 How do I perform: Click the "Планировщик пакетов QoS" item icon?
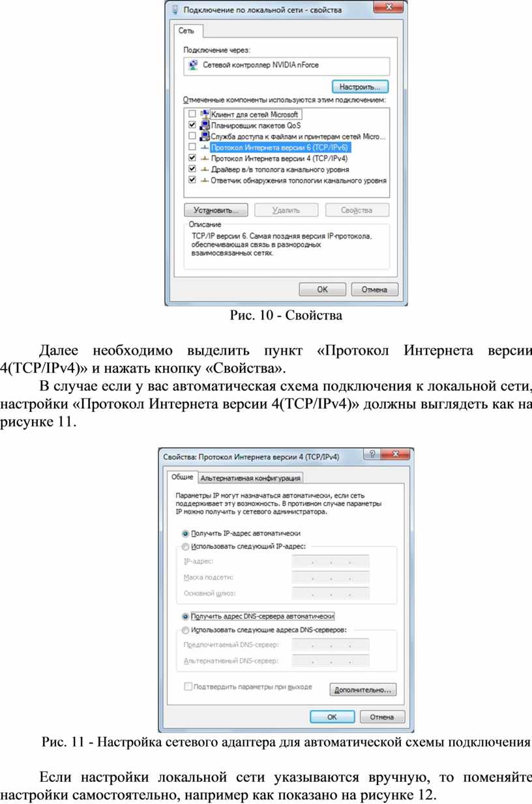coord(204,125)
